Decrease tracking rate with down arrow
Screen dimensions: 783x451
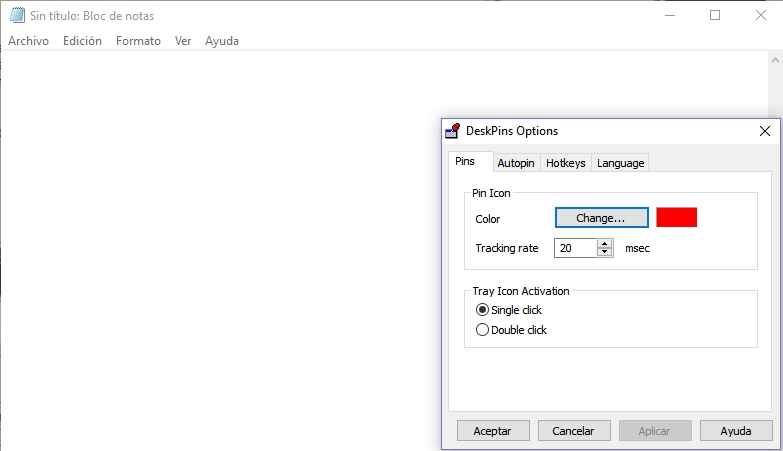click(x=605, y=252)
